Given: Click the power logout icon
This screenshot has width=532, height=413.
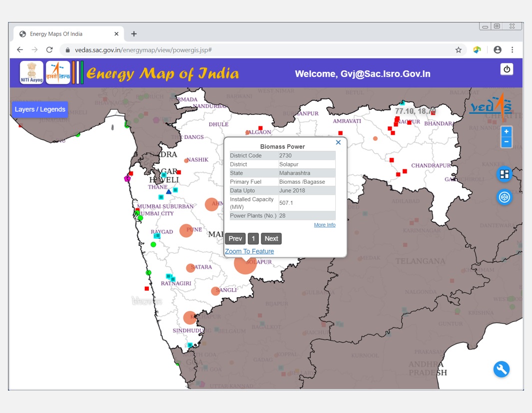Looking at the screenshot, I should pos(507,69).
